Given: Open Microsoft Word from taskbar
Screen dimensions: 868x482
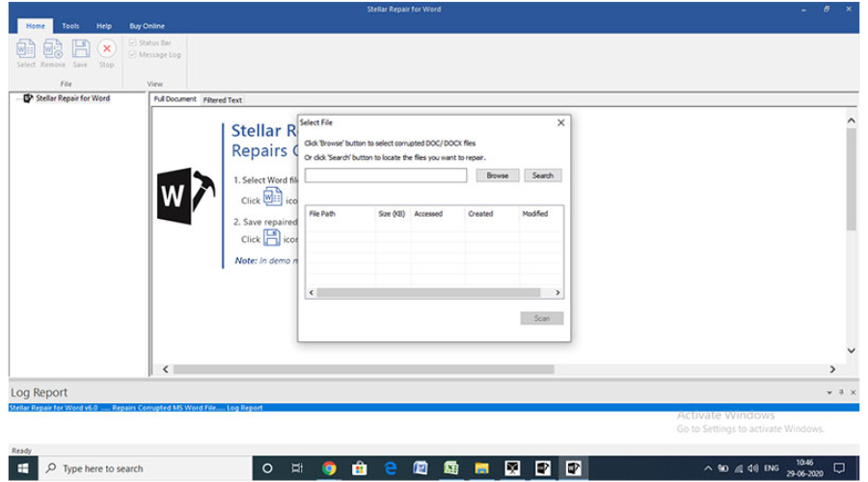Looking at the screenshot, I should point(420,469).
